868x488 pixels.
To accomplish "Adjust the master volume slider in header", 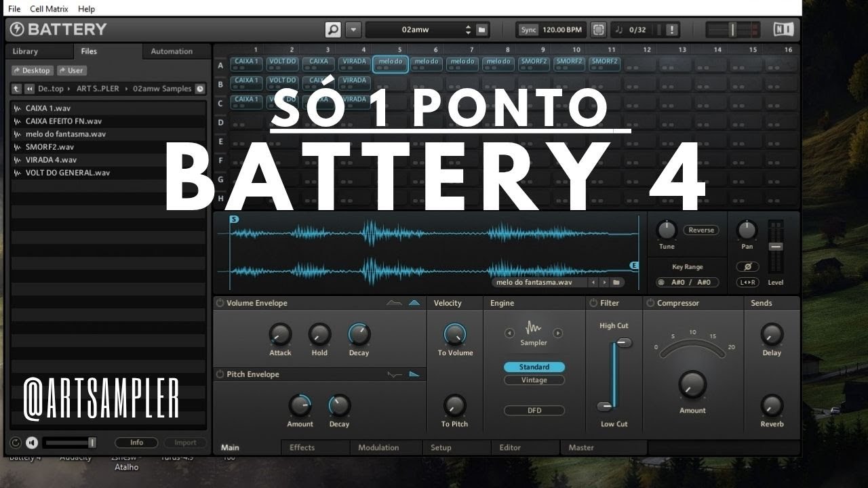I will coord(732,30).
